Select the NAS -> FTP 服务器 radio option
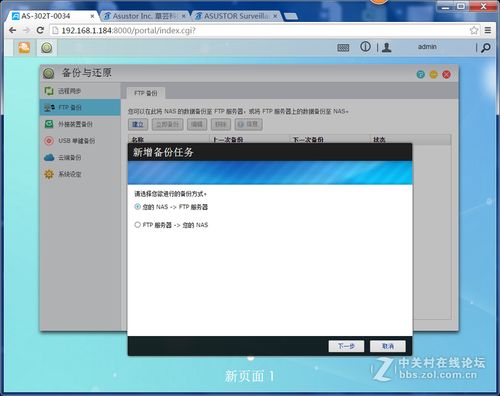The image size is (500, 396). click(137, 207)
